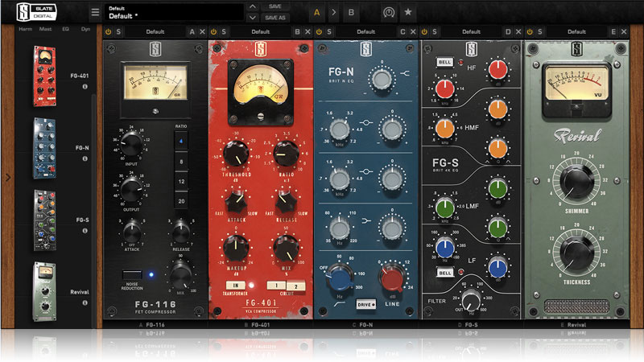644x362 pixels.
Task: Open the hamburger menu in top bar
Action: [x=96, y=13]
